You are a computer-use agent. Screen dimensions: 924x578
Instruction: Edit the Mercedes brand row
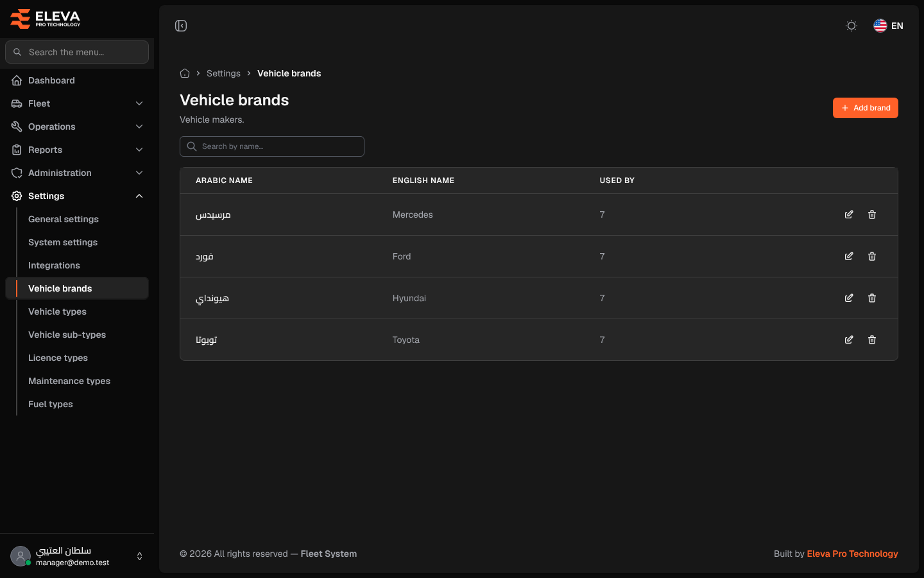point(849,215)
